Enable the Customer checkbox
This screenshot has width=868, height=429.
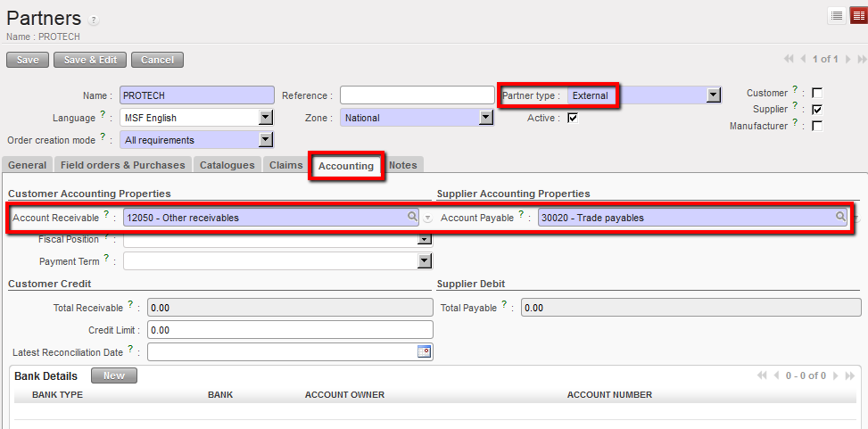point(816,93)
